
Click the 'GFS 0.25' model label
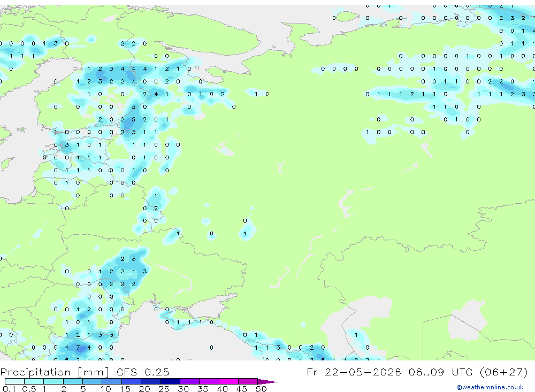point(143,372)
